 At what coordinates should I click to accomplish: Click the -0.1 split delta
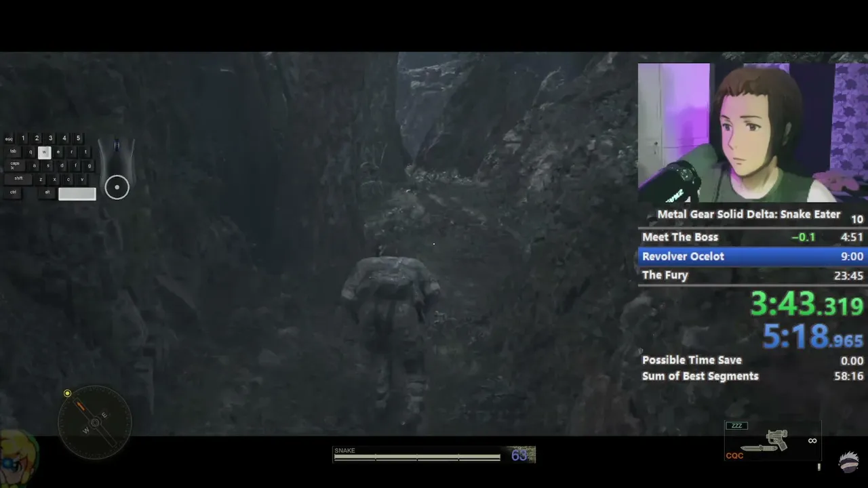(803, 237)
